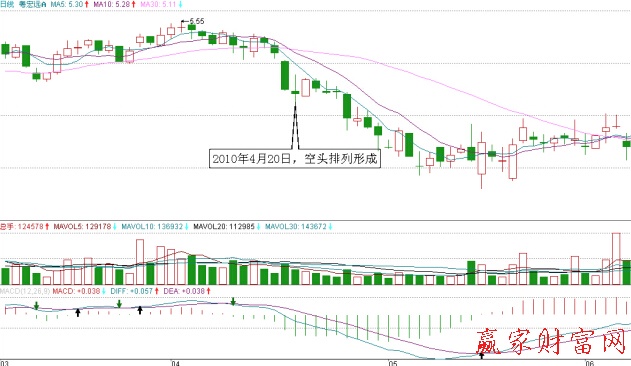Click the MA5: 5.30 indicator label
The height and width of the screenshot is (366, 631).
pos(69,4)
